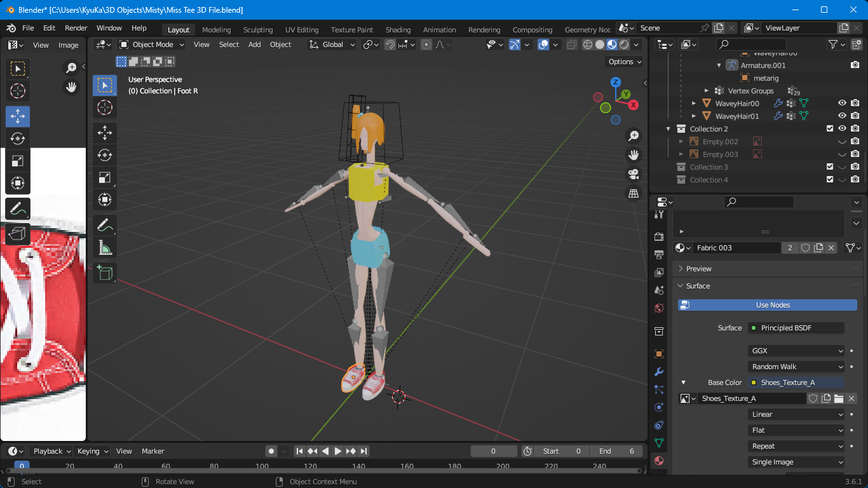
Task: Toggle X-ray mode in viewport header
Action: pos(571,44)
